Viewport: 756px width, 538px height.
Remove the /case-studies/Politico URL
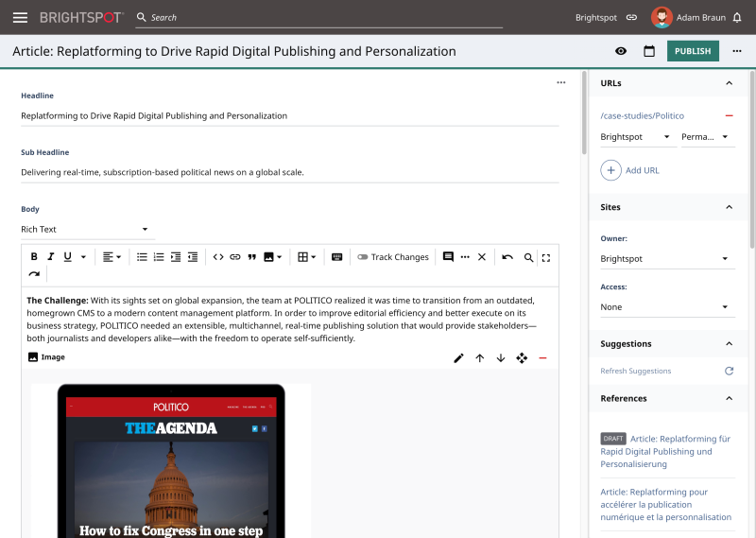tap(729, 115)
